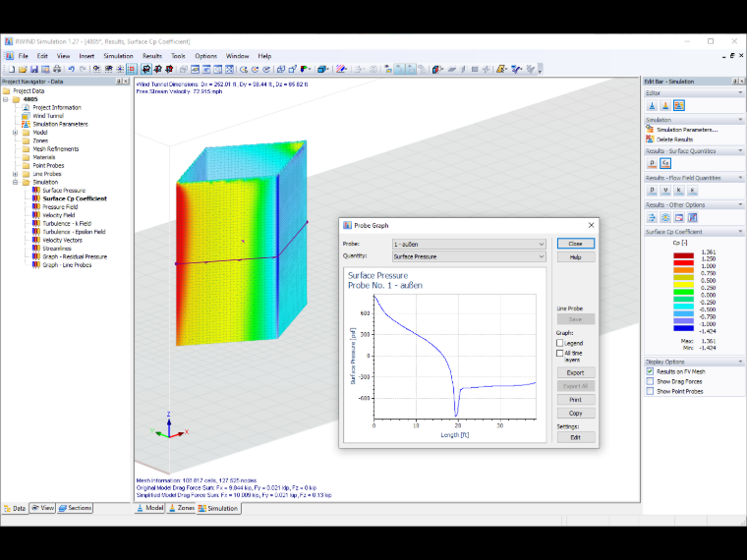747x560 pixels.
Task: Select the Simulation editor icon in Edit Bar
Action: [679, 106]
